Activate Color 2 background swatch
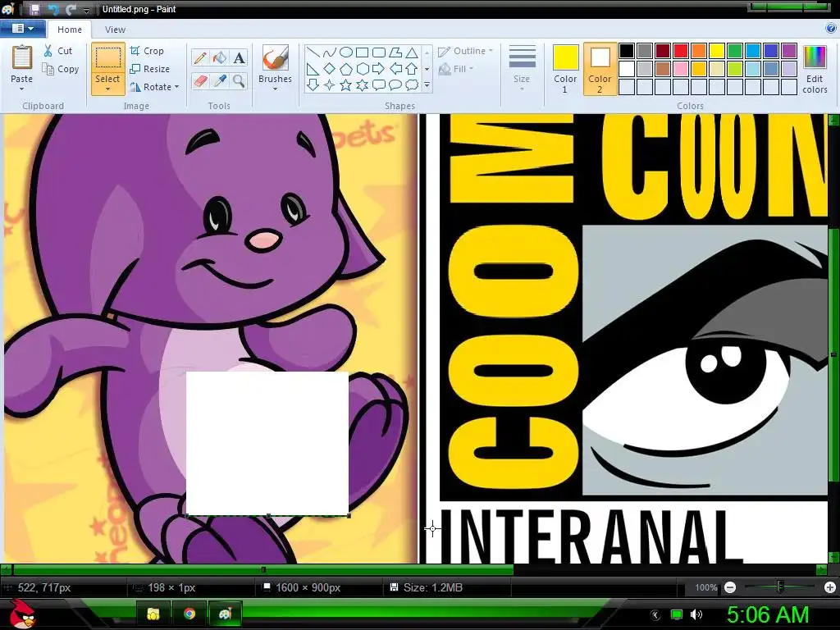This screenshot has height=630, width=840. (600, 69)
